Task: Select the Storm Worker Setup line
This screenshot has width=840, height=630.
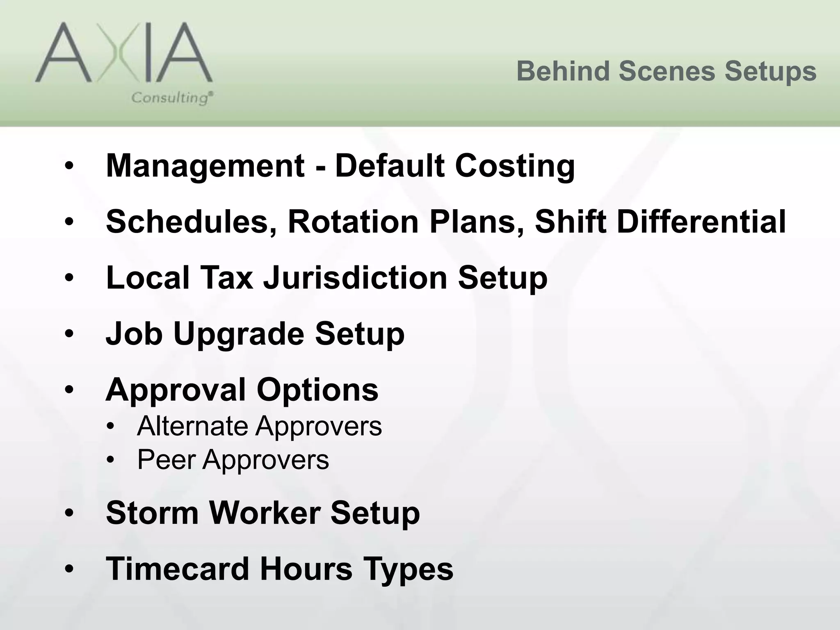Action: (263, 513)
